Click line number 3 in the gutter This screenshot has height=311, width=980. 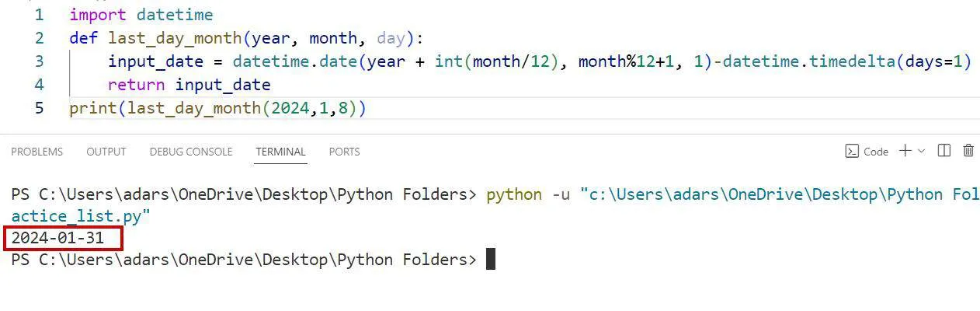39,61
